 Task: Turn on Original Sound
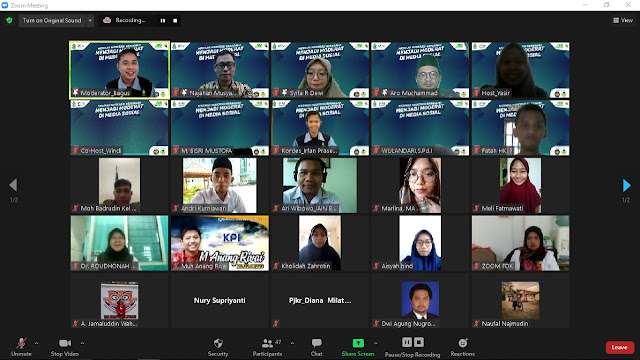(x=52, y=20)
